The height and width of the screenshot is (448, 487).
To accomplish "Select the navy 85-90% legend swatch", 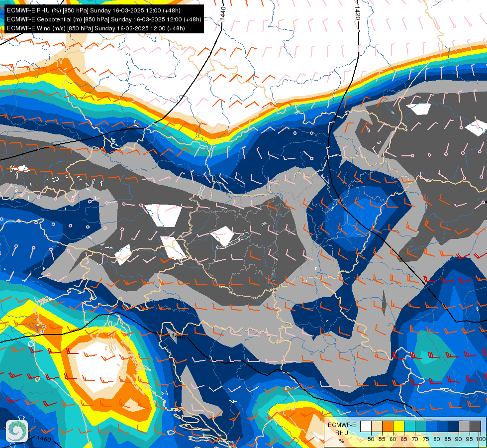I will pyautogui.click(x=454, y=426).
